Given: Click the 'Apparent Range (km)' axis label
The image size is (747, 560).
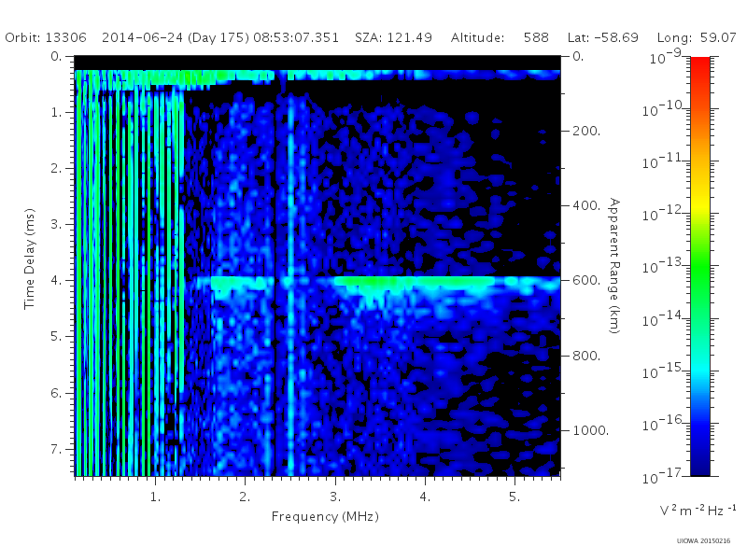Looking at the screenshot, I should point(614,266).
